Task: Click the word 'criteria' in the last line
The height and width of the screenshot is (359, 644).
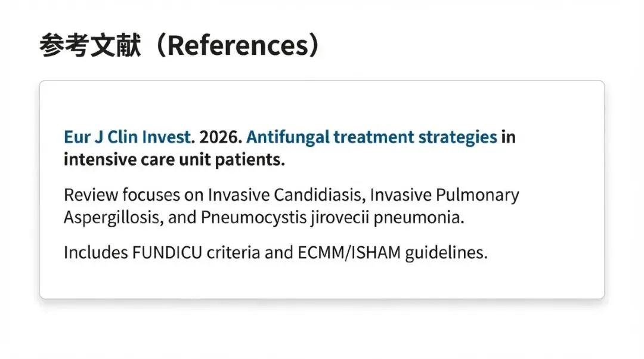Action: click(233, 253)
